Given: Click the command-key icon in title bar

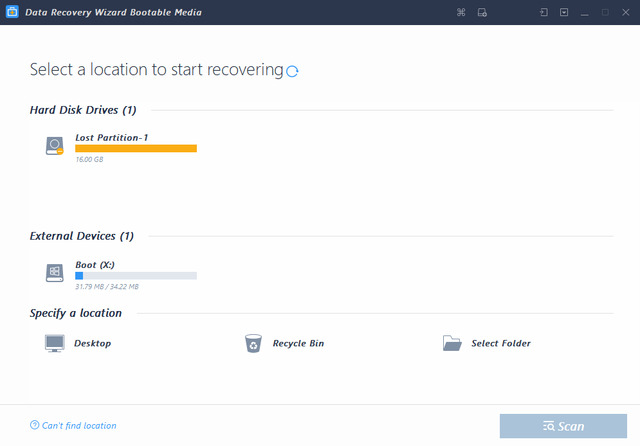Looking at the screenshot, I should 461,12.
